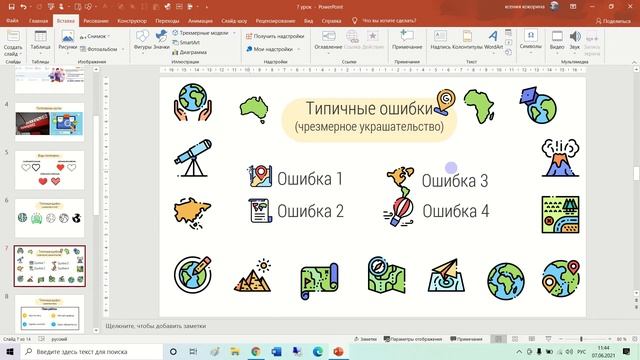Toggle the Заметки notes pane
Image resolution: width=640 pixels, height=360 pixels.
[365, 339]
